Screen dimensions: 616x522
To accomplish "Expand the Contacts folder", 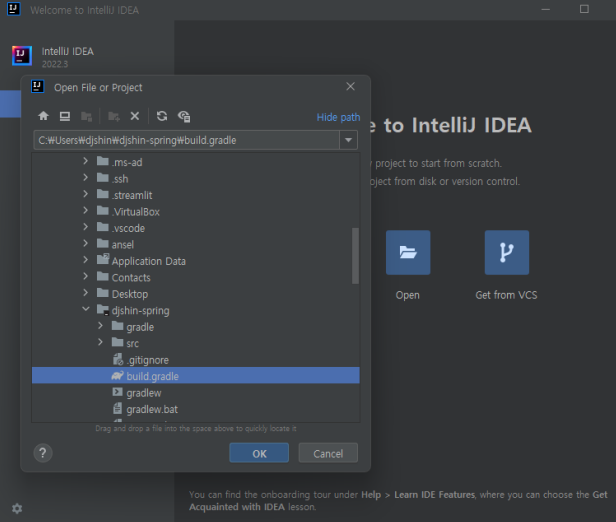I will click(86, 277).
